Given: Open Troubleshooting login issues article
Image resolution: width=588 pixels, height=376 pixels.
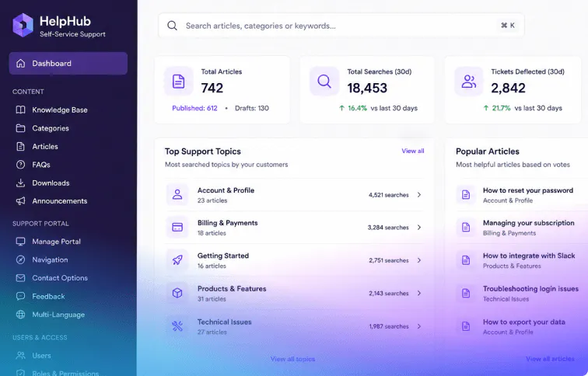Looking at the screenshot, I should tap(530, 289).
